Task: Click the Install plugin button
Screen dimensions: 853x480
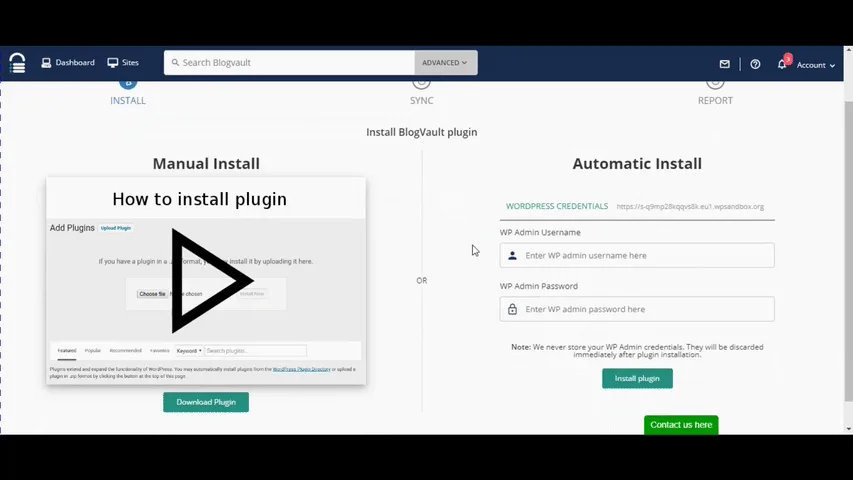Action: tap(637, 378)
